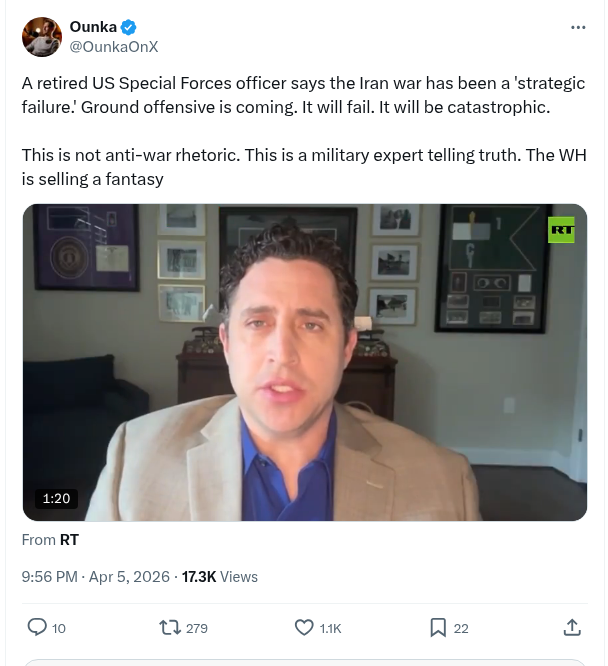Click the 9:56 PM Apr 5, 2026 timestamp
The image size is (608, 666).
pyautogui.click(x=96, y=577)
